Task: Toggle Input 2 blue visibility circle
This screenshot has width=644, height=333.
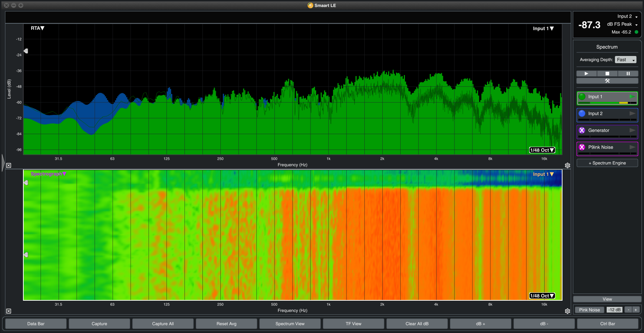Action: tap(582, 113)
